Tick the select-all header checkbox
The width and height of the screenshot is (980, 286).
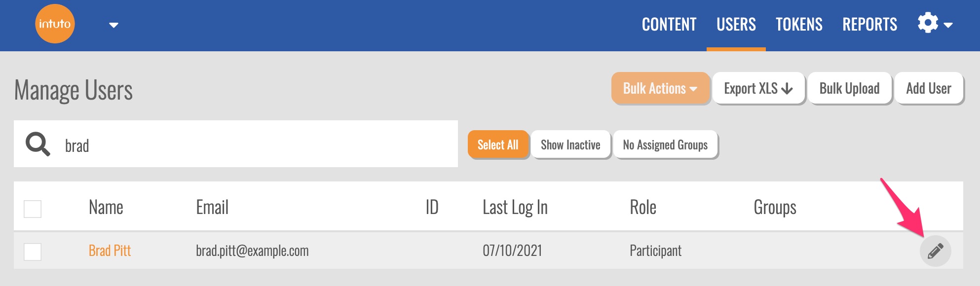[x=33, y=209]
